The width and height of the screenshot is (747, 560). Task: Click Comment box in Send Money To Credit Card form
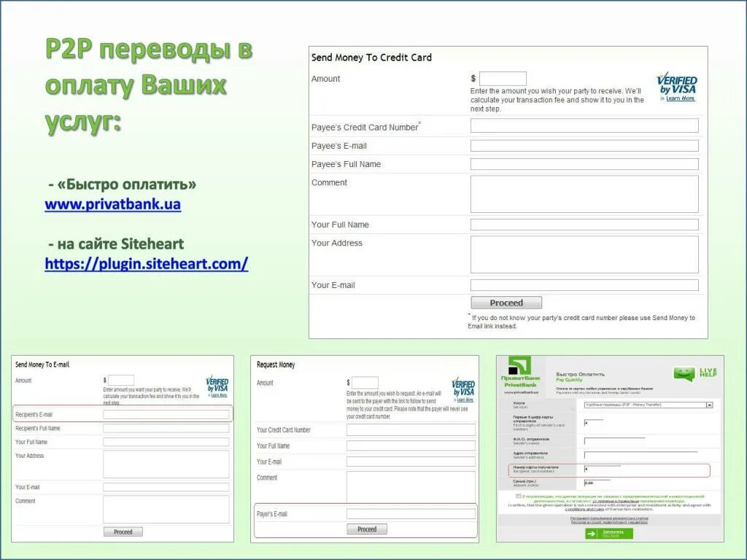click(x=584, y=194)
